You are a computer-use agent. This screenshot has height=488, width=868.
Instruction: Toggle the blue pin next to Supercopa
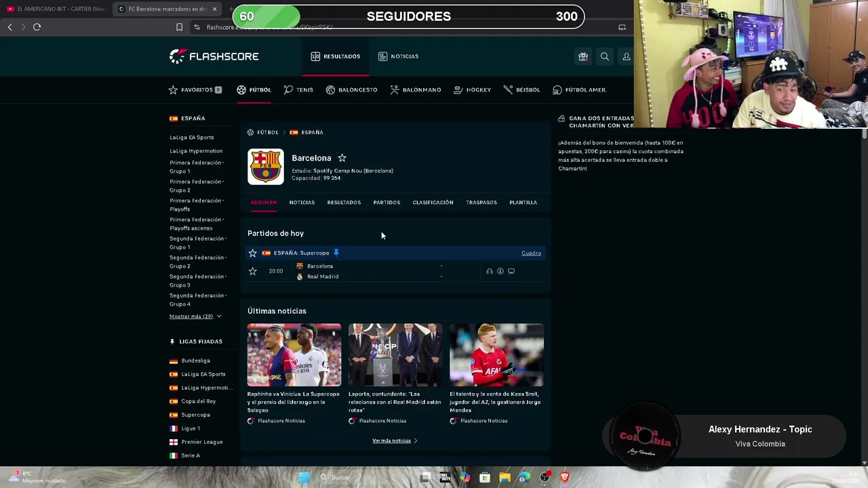pyautogui.click(x=336, y=253)
